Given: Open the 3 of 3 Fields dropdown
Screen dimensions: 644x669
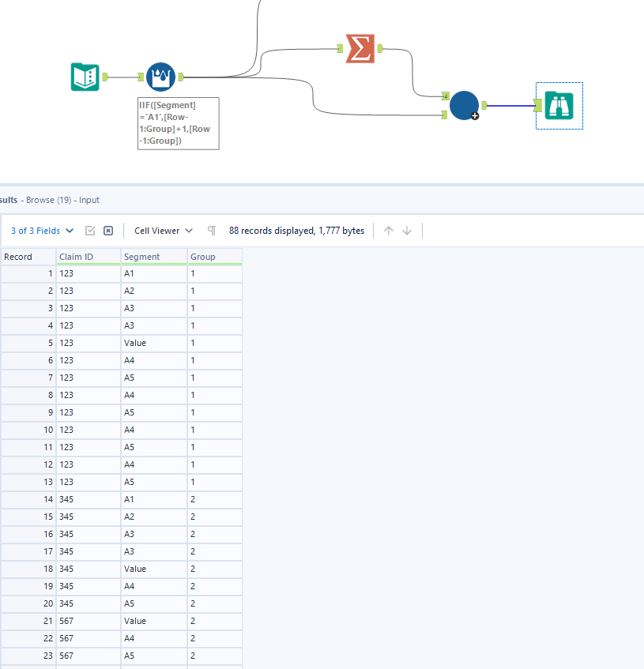Looking at the screenshot, I should [x=36, y=231].
